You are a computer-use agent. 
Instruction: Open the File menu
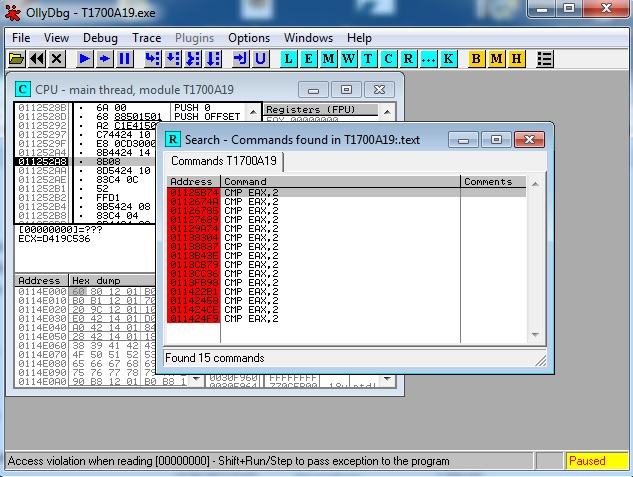21,38
